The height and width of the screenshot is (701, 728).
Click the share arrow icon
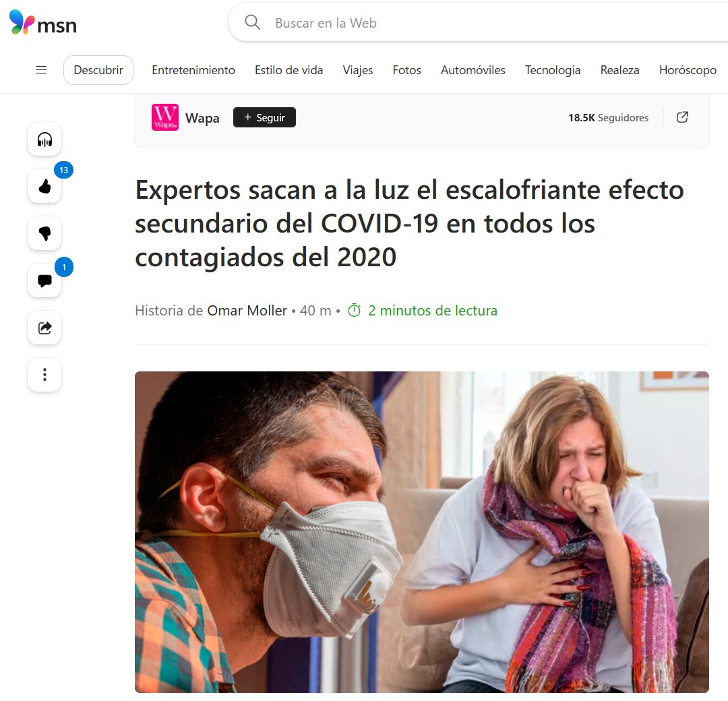[44, 328]
